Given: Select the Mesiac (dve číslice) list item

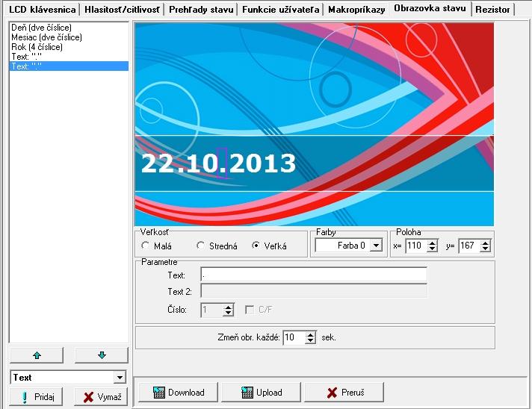Looking at the screenshot, I should pos(69,37).
